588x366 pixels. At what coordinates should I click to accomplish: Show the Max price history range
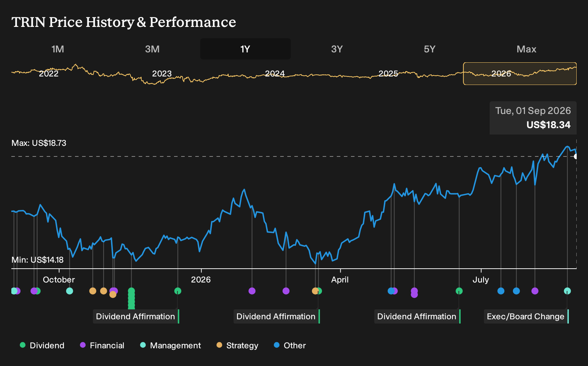(x=526, y=49)
